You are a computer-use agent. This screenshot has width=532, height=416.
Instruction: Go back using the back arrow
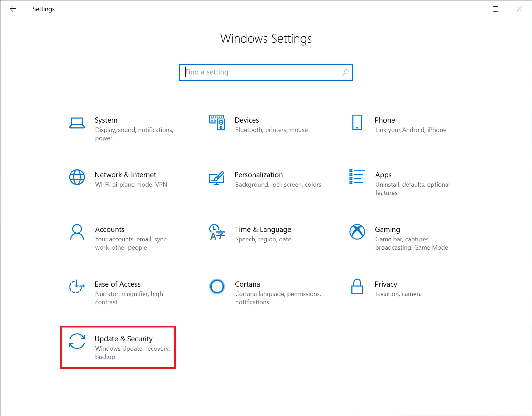(x=13, y=9)
